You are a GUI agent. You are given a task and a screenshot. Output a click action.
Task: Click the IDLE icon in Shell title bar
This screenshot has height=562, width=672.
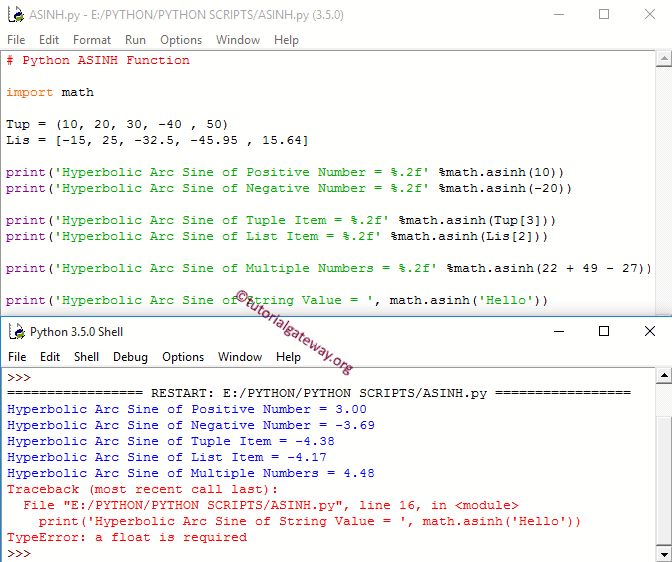pos(17,331)
